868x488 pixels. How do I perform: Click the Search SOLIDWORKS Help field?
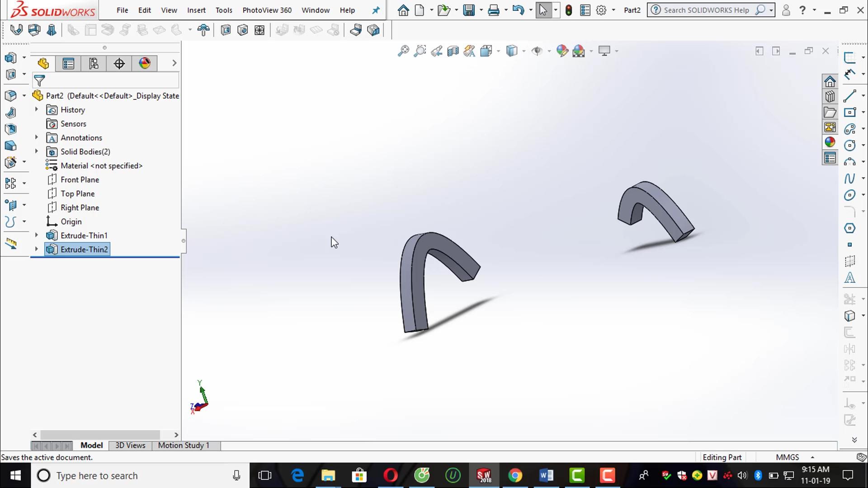tap(706, 10)
